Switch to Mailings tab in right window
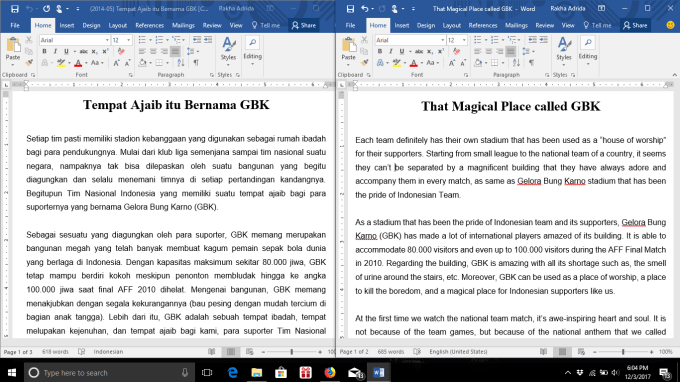The height and width of the screenshot is (382, 680). [516, 26]
